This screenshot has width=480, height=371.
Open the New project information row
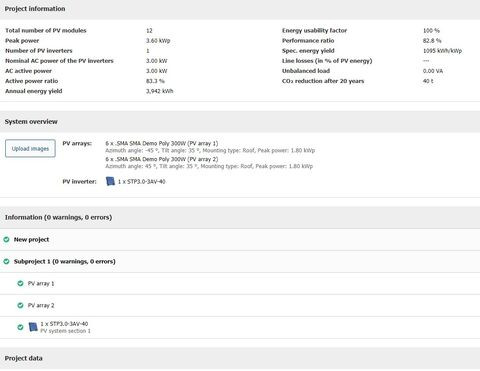240,240
